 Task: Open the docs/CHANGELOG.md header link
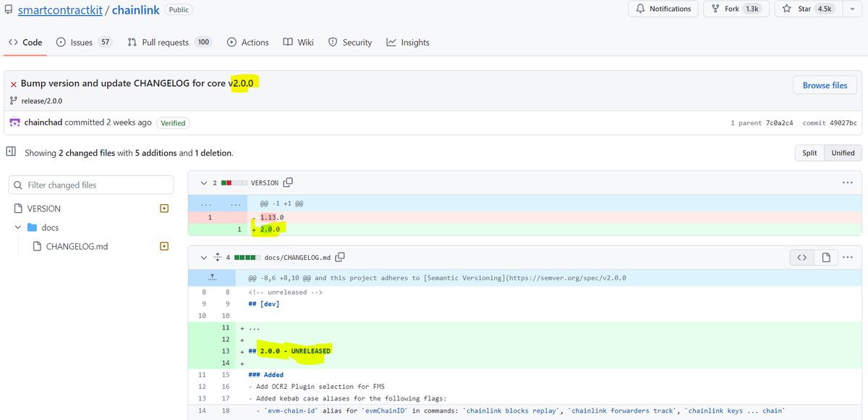click(297, 257)
